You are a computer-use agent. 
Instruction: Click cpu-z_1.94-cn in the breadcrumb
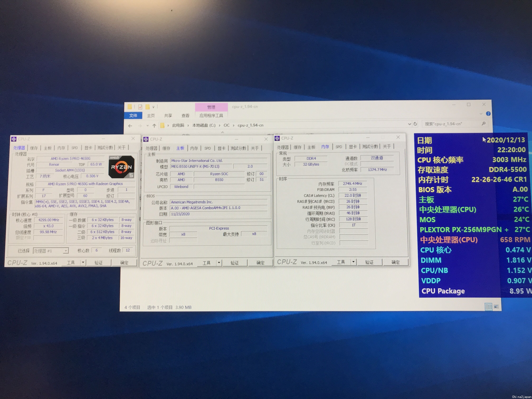click(250, 125)
